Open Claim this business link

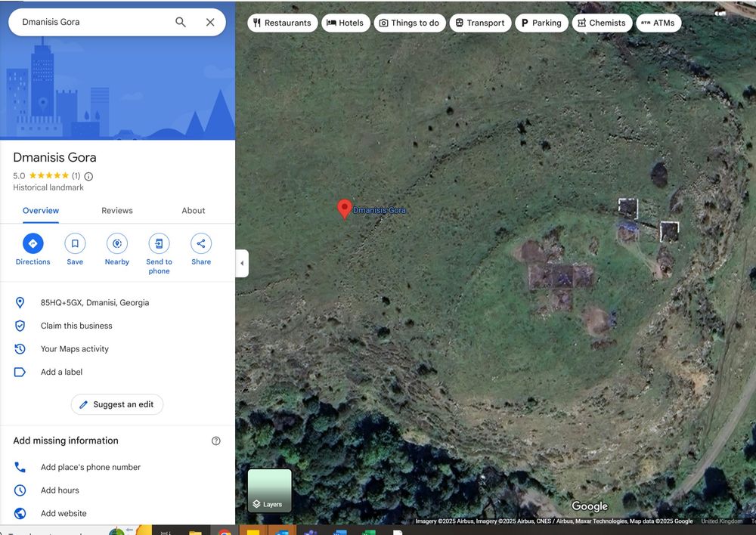[76, 326]
